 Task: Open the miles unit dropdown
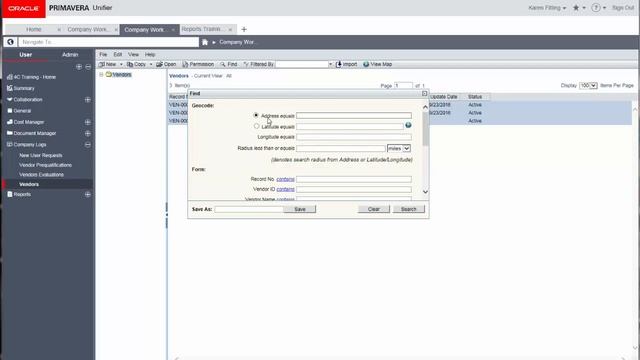[x=399, y=149]
